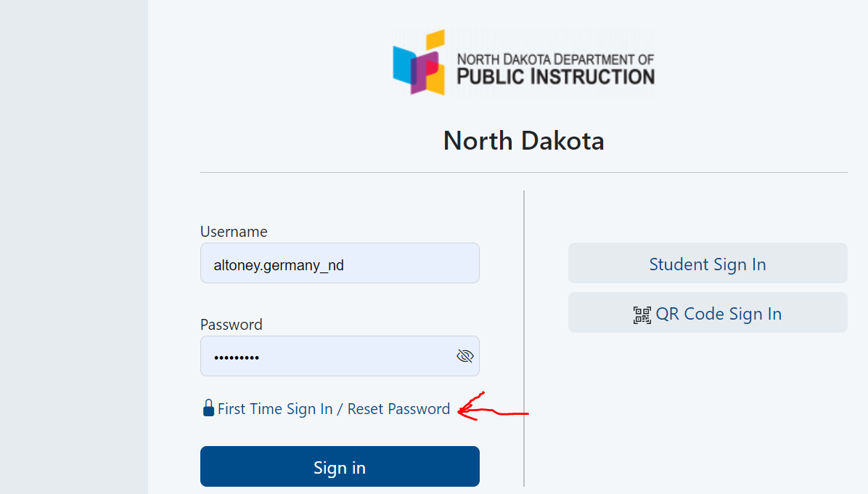
Task: Click the altoney.germany_nd username text
Action: [x=279, y=265]
